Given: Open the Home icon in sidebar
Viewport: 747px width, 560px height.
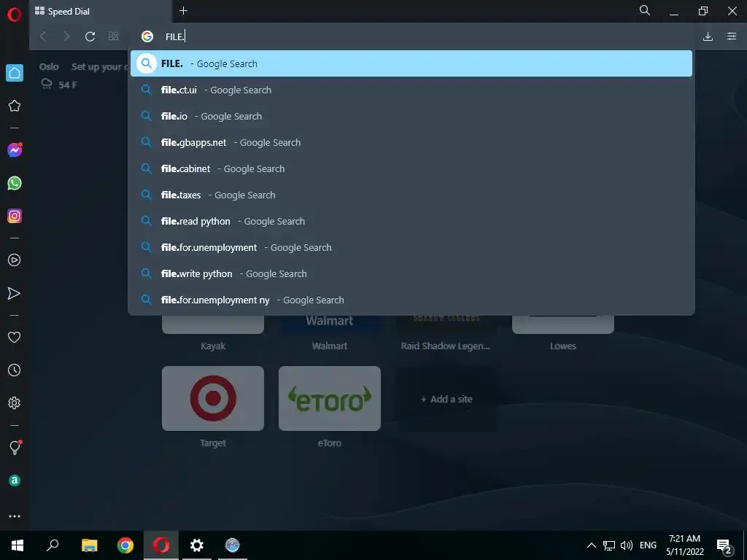Looking at the screenshot, I should click(x=15, y=73).
